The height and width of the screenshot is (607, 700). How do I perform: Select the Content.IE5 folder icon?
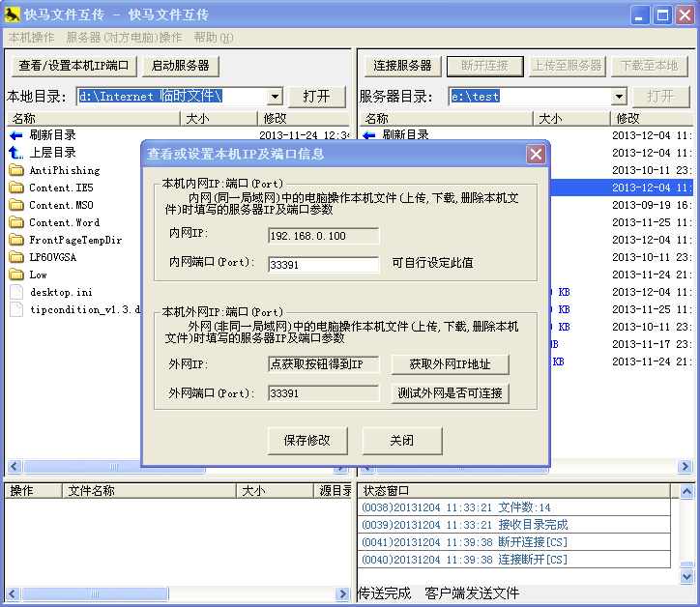[15, 188]
